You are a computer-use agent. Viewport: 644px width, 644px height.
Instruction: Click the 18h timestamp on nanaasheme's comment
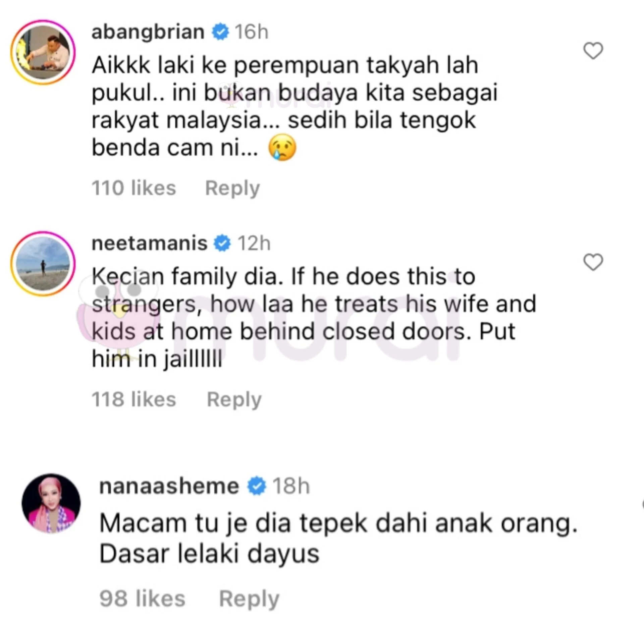[x=291, y=486]
